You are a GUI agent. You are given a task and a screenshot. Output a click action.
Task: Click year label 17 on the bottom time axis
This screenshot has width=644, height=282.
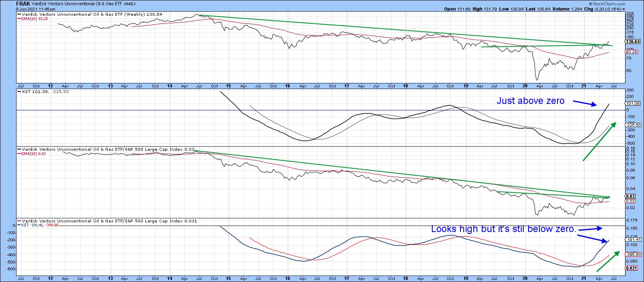pyautogui.click(x=347, y=278)
